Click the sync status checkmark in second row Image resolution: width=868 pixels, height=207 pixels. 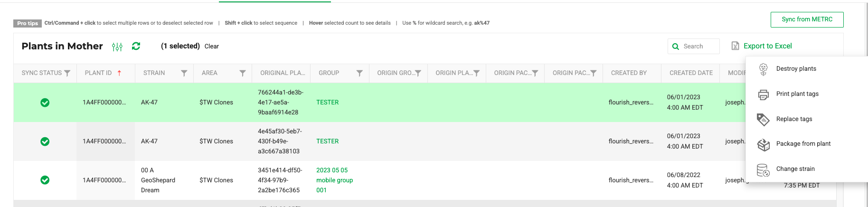point(45,141)
